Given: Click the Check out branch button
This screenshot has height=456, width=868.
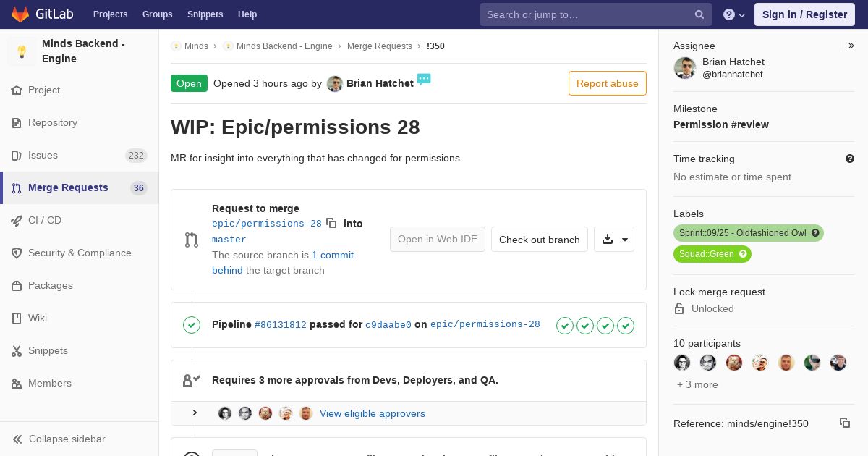Looking at the screenshot, I should tap(540, 240).
